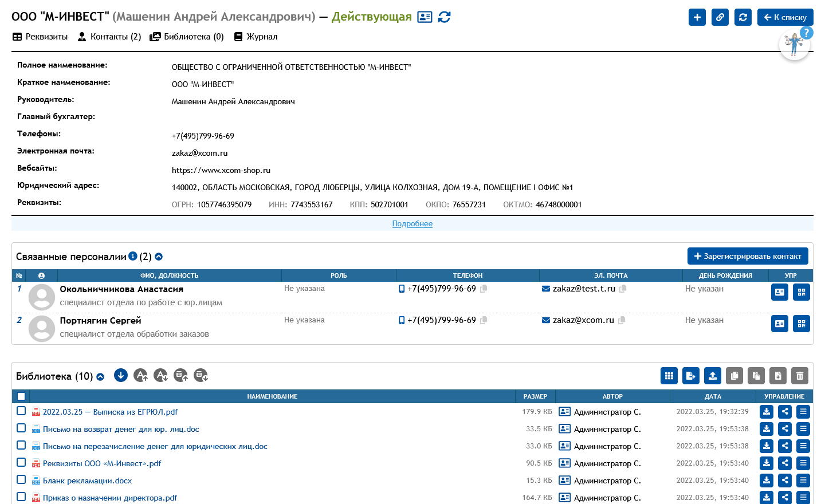The width and height of the screenshot is (825, 504).
Task: Download the Выписка из ЕГРЮЛ.pdf file
Action: (x=767, y=412)
